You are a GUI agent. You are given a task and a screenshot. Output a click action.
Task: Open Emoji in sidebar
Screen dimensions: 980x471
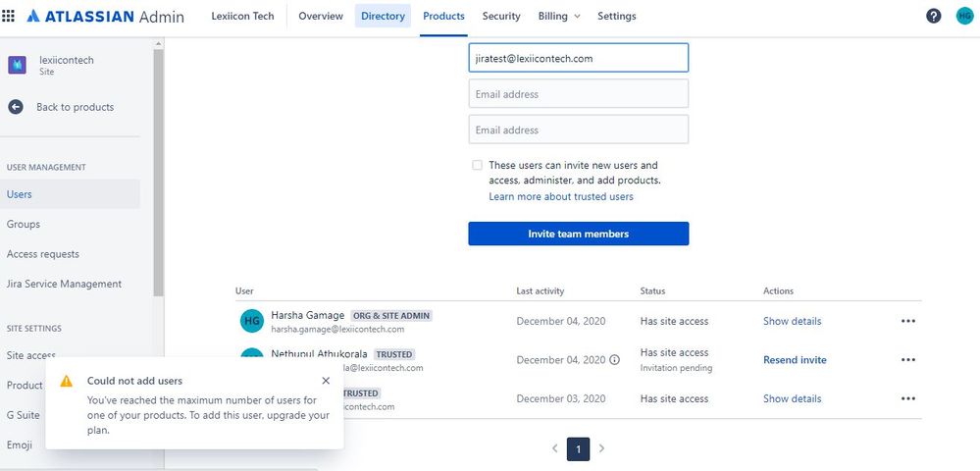click(20, 445)
